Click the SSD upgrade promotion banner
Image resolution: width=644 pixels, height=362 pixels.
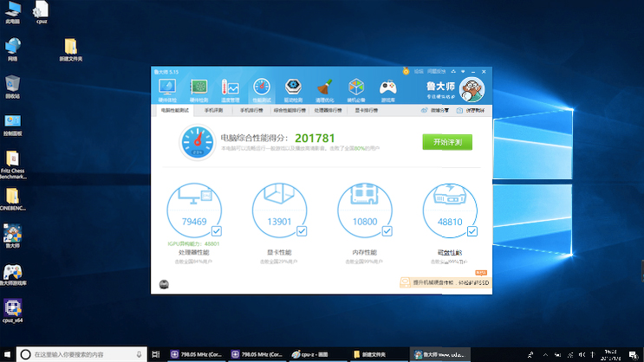446,282
